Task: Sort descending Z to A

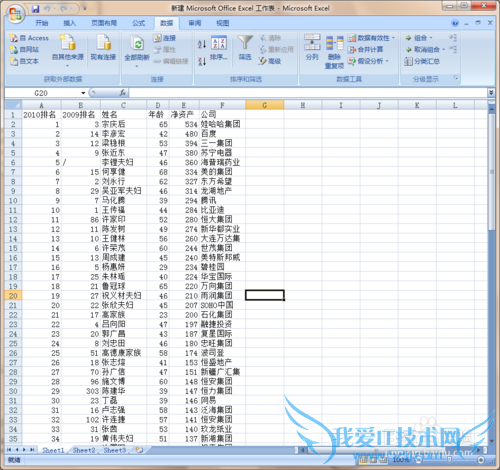Action: point(202,61)
